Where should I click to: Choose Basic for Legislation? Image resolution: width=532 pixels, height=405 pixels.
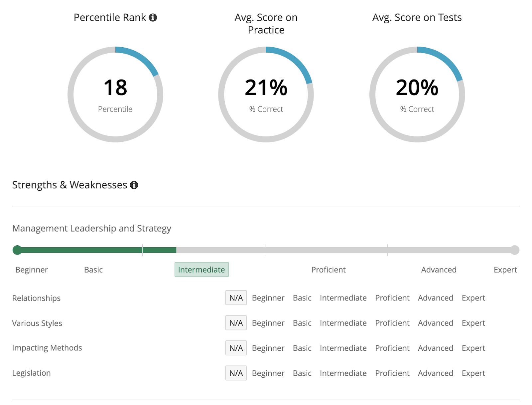tap(302, 373)
